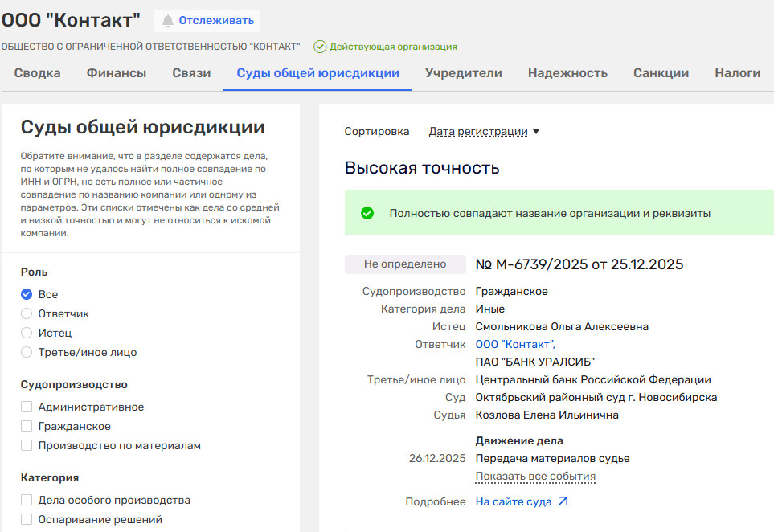Click Центральный банк Российской Федерации
This screenshot has height=532, width=774.
pyautogui.click(x=593, y=379)
